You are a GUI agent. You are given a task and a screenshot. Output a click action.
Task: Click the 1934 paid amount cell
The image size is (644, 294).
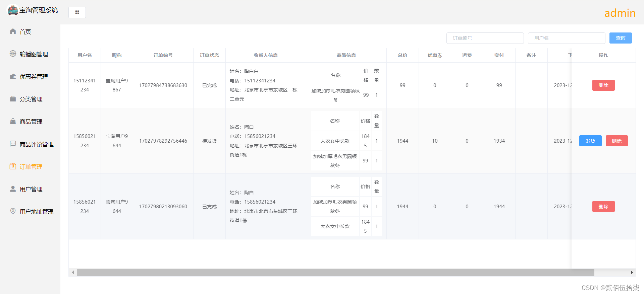pyautogui.click(x=499, y=141)
